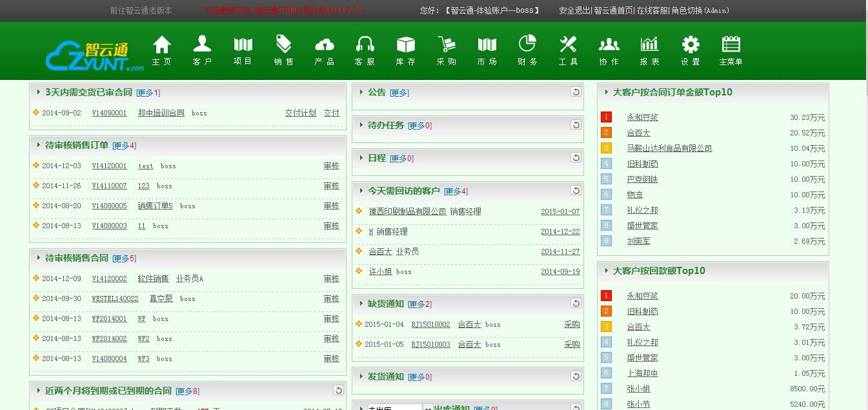Screen dimensions: 868x410
Task: Click yellow rank 3 badge beside 马鞍山达利食品
Action: (x=606, y=148)
